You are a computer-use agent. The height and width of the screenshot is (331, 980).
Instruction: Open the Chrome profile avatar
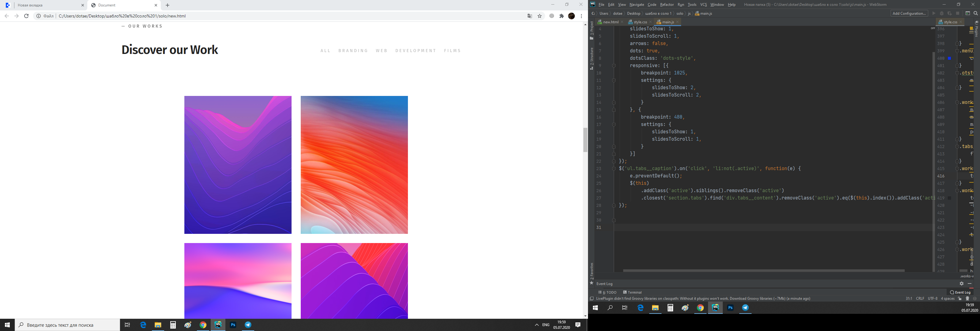(571, 16)
